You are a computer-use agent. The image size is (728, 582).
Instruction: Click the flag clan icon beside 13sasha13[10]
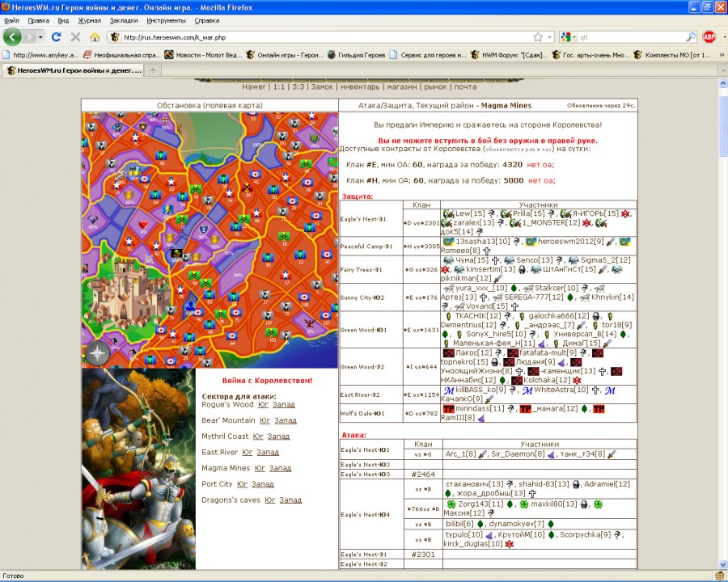click(x=448, y=242)
